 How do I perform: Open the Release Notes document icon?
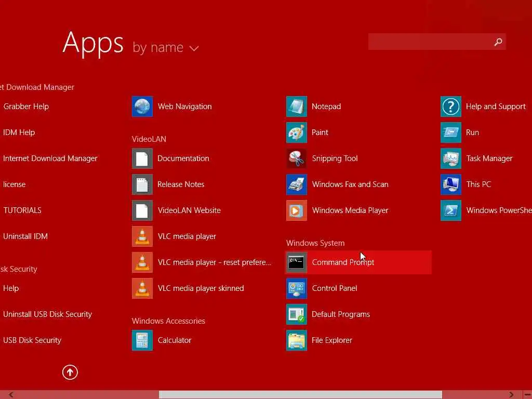click(142, 184)
